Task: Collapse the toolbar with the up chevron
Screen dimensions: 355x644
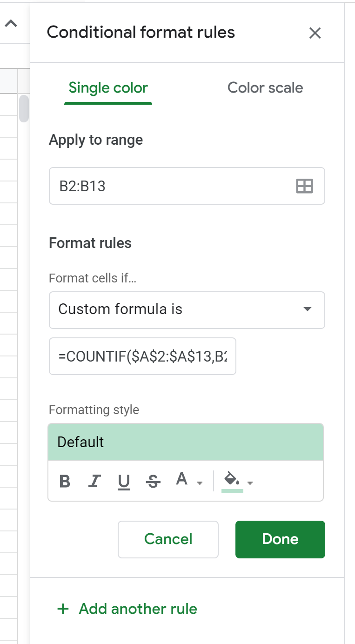Action: [x=11, y=24]
